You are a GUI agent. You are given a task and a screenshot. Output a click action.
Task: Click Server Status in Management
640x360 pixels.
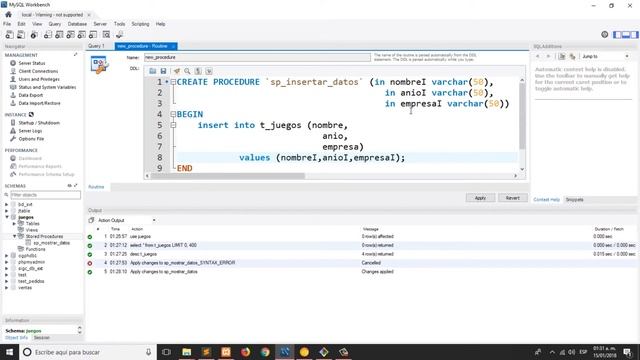coord(31,63)
